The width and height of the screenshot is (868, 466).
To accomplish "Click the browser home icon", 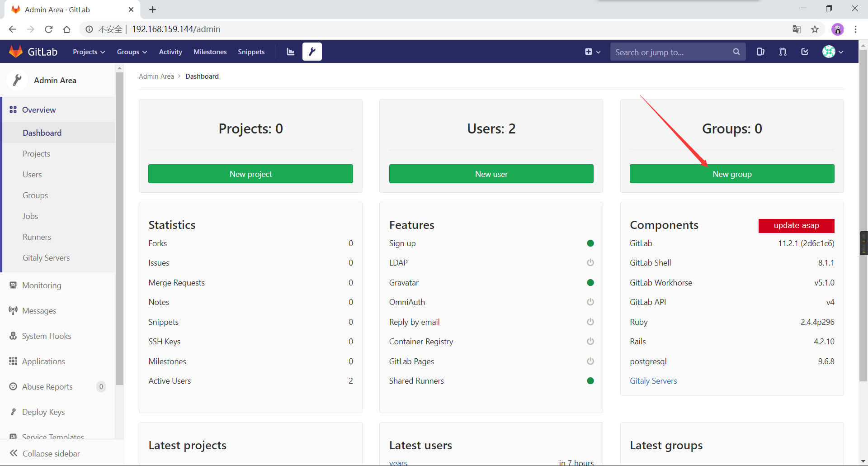I will click(x=66, y=29).
